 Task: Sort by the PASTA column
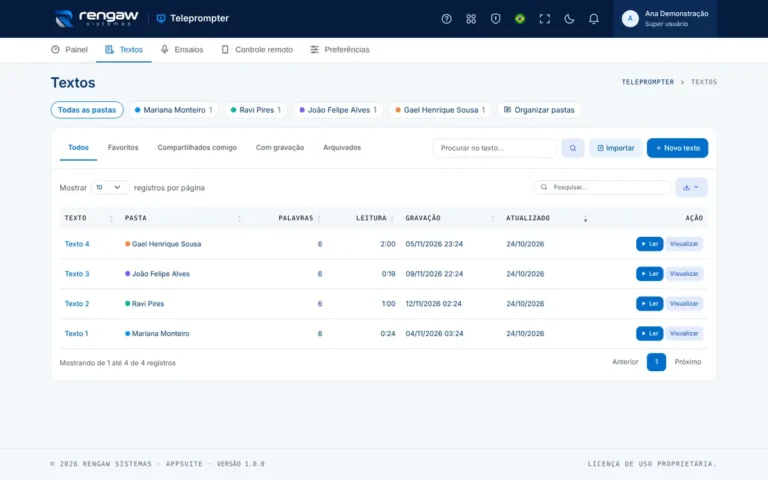click(182, 218)
